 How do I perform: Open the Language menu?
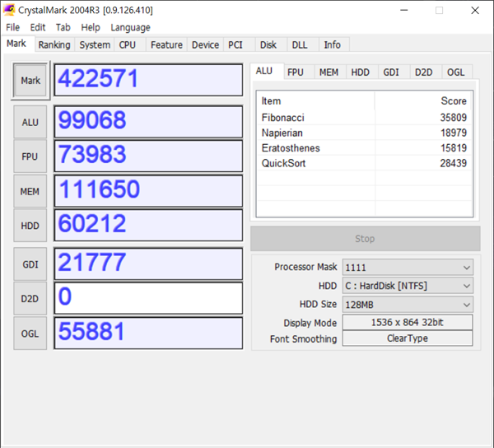[130, 28]
